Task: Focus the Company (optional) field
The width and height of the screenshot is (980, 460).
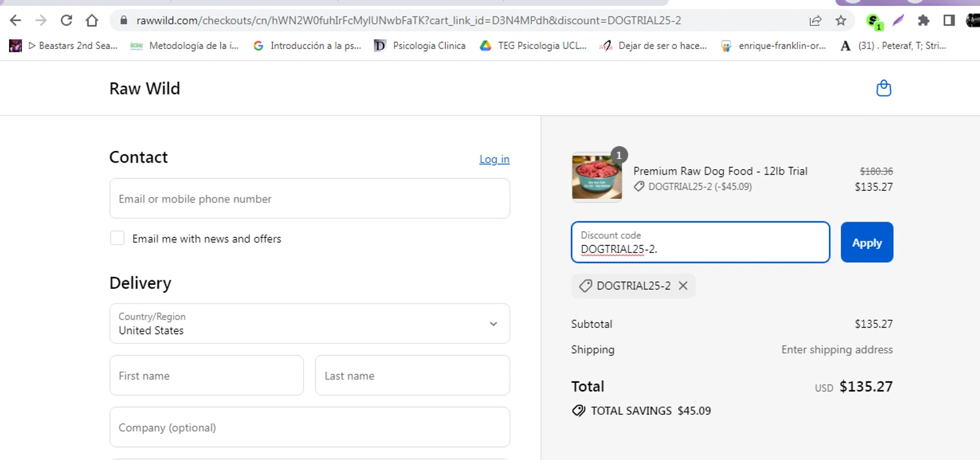Action: 310,427
